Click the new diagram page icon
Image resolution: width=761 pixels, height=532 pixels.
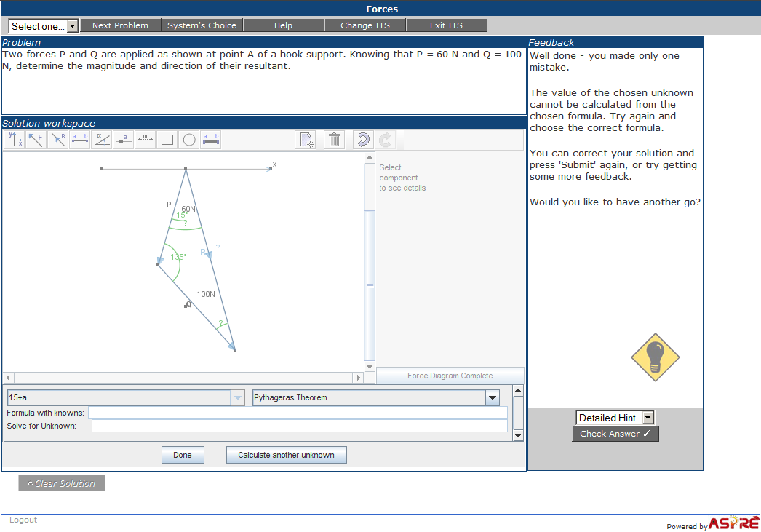click(306, 140)
